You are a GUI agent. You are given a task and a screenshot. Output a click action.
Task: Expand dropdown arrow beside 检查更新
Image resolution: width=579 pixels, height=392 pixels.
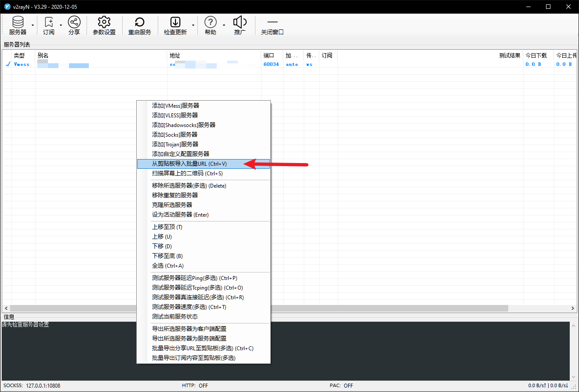pos(193,25)
